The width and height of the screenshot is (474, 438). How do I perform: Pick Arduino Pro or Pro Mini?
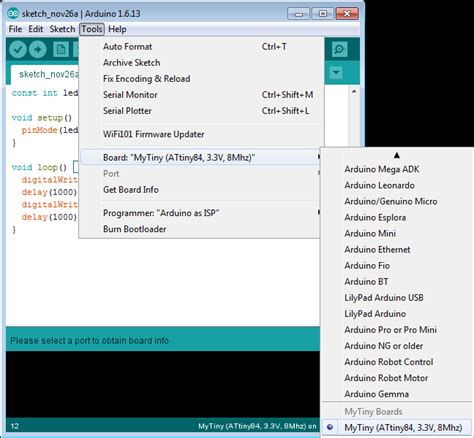coord(390,330)
